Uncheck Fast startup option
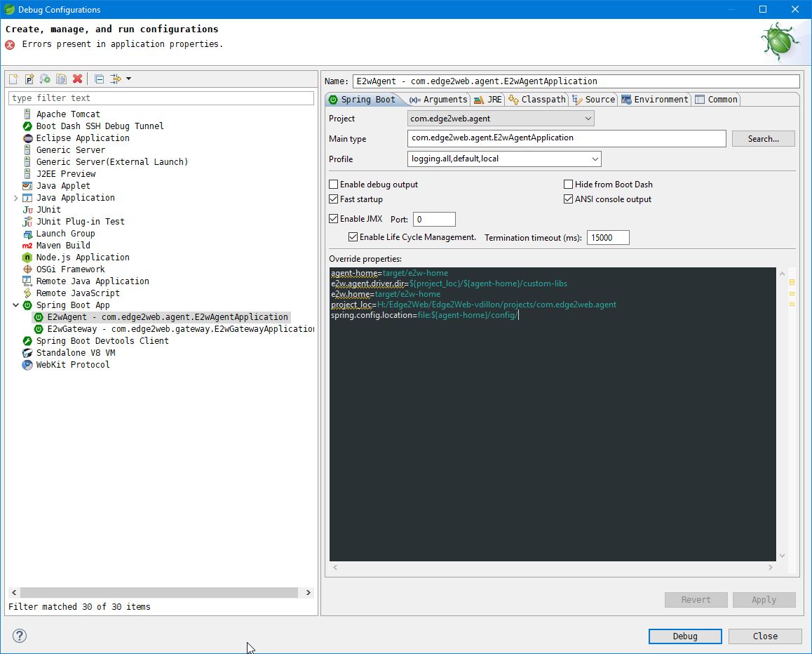 334,199
